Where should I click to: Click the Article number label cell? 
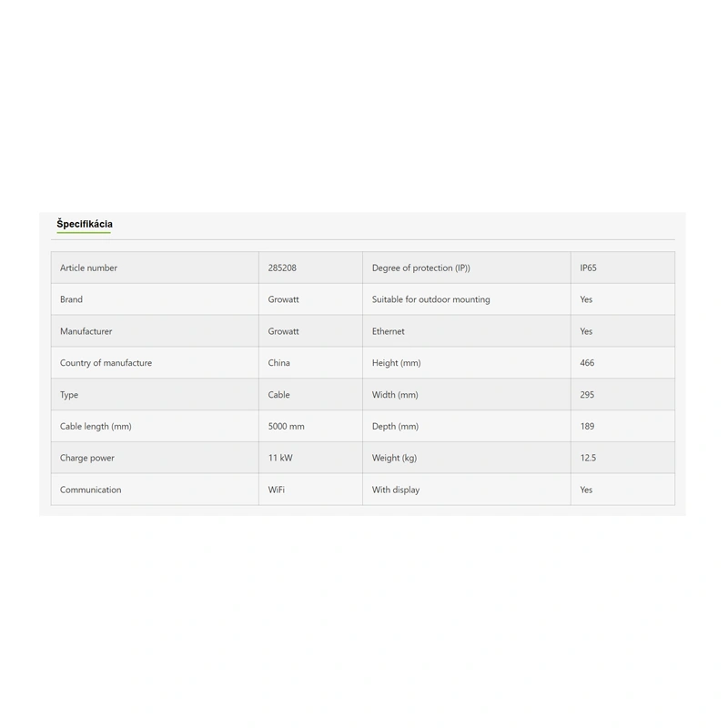89,268
